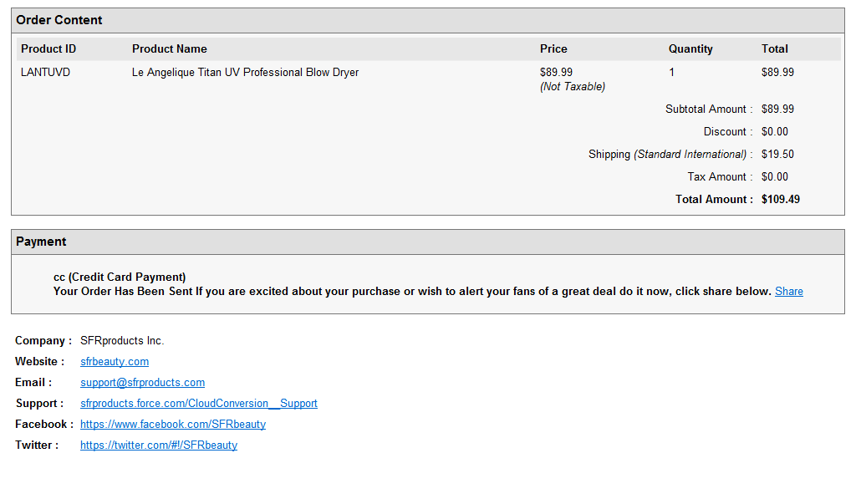Click the Product Name column header
The image size is (856, 504).
[x=170, y=49]
